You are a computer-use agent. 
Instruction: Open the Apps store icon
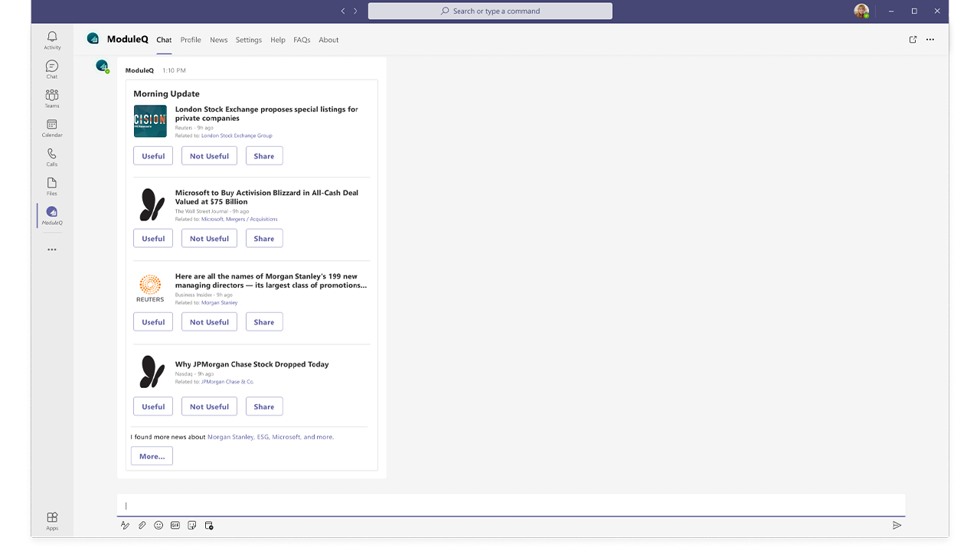click(x=52, y=520)
